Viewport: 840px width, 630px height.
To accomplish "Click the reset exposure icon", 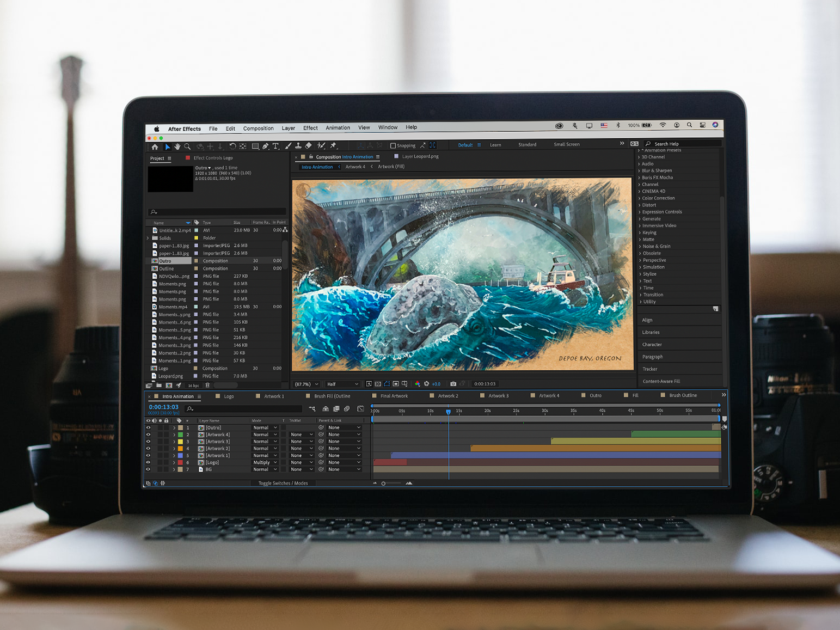I will (x=427, y=384).
